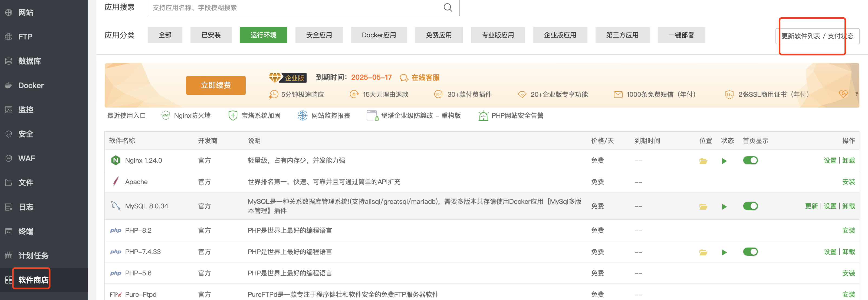Click the search magnifier icon

(x=448, y=7)
